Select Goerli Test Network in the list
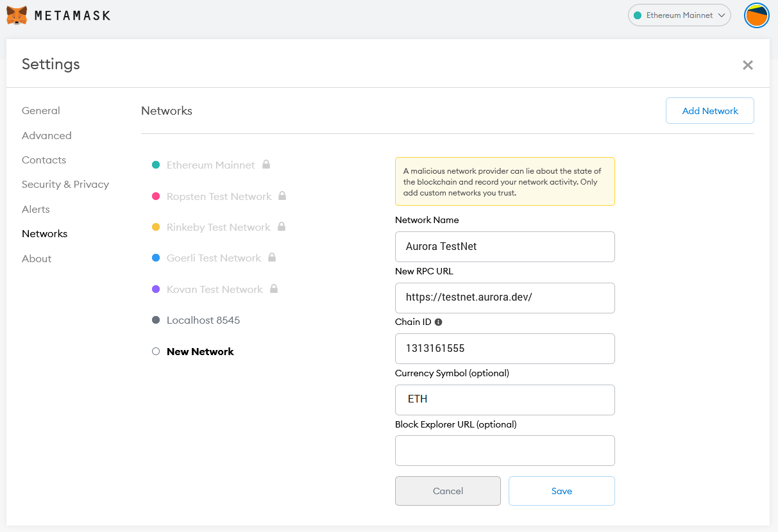The width and height of the screenshot is (778, 532). point(214,258)
